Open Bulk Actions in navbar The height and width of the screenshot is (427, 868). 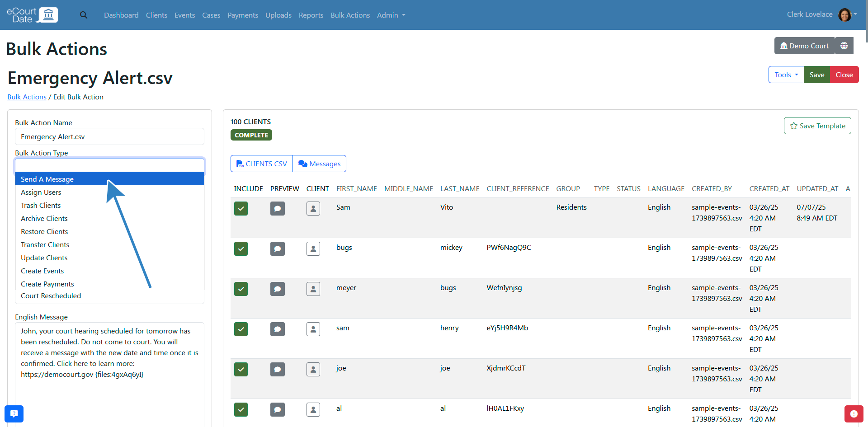click(350, 15)
